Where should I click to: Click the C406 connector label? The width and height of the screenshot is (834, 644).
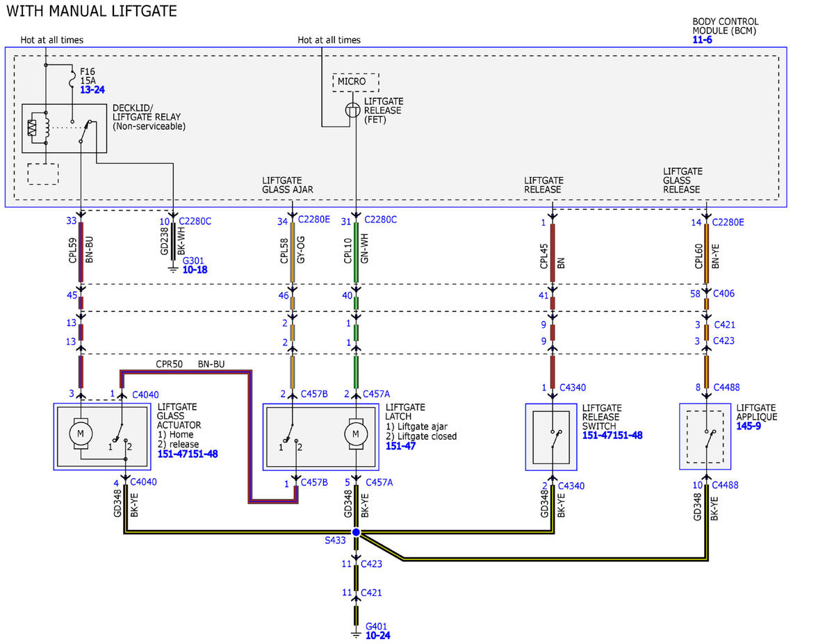(x=723, y=293)
